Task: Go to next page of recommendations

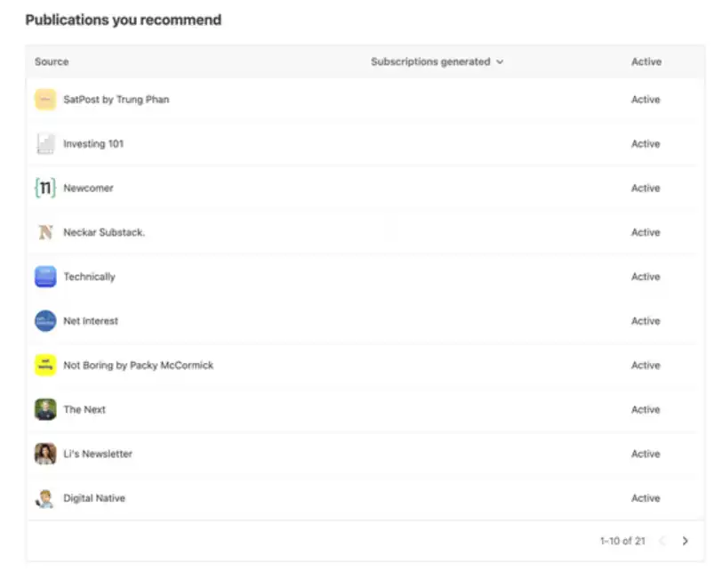Action: click(x=686, y=541)
